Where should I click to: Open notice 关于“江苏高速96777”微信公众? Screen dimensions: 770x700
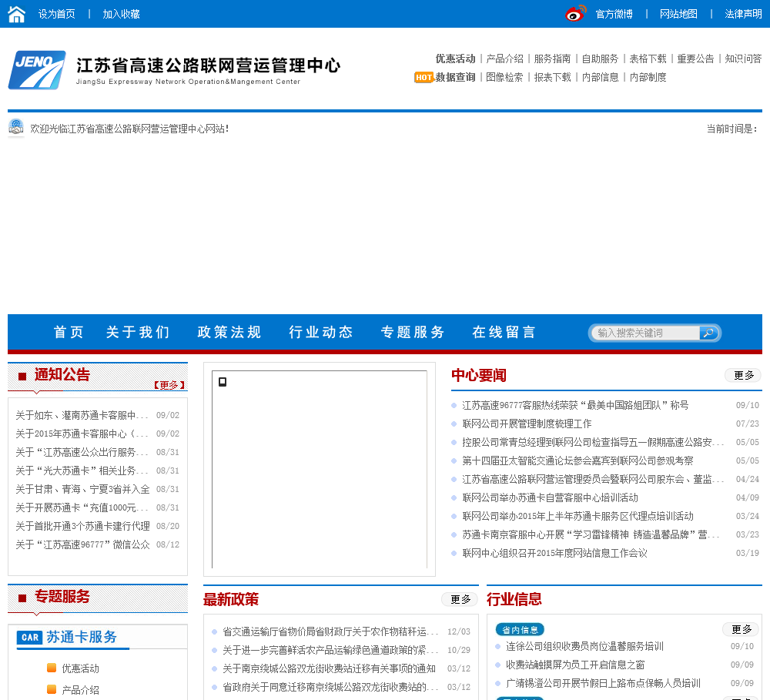(82, 544)
